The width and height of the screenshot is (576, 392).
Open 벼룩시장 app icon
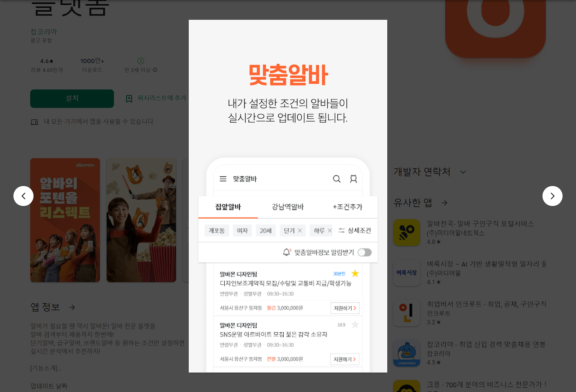point(407,273)
